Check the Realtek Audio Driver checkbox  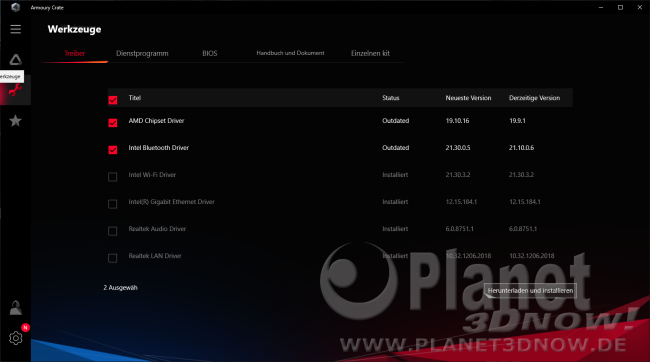112,231
